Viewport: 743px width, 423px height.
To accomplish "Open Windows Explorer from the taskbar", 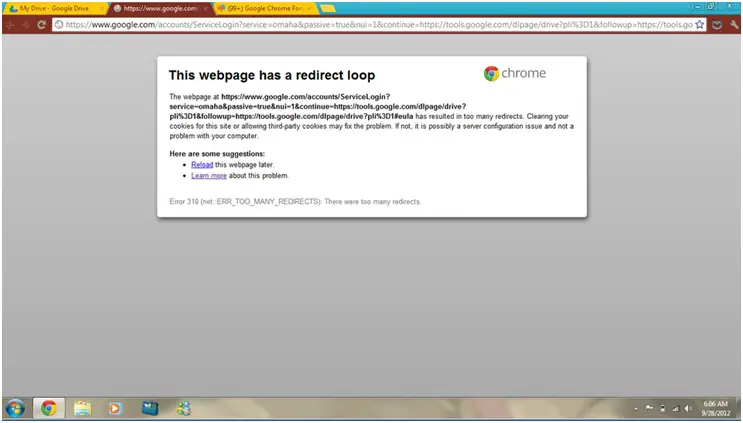I will pos(82,408).
